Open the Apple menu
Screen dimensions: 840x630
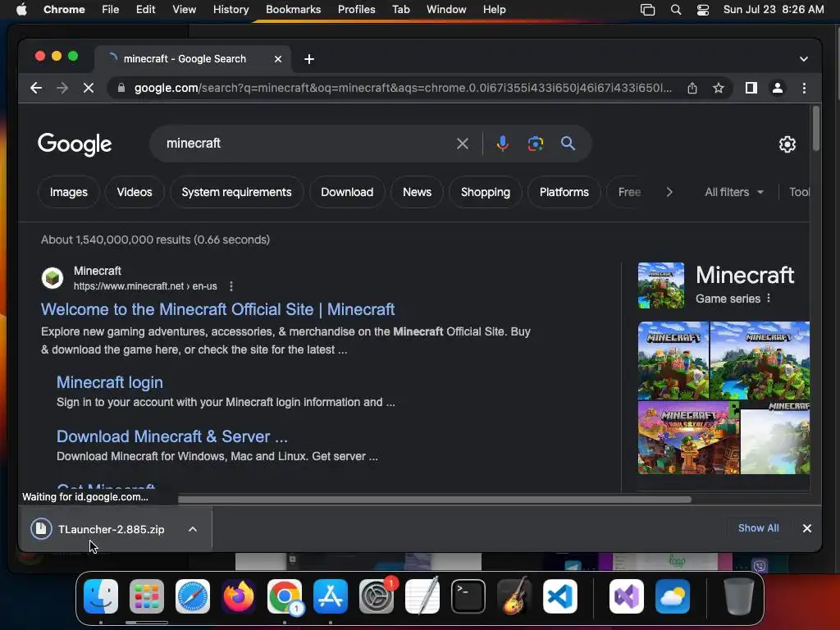21,10
